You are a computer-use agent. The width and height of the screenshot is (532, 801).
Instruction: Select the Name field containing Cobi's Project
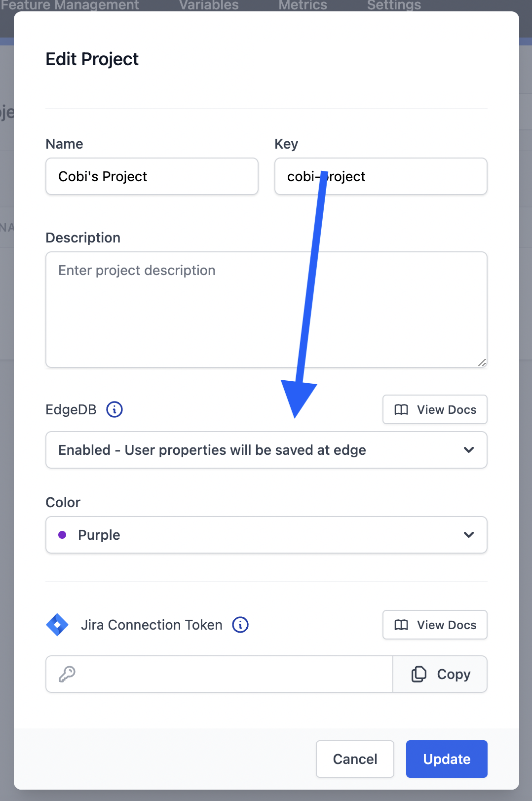click(152, 176)
